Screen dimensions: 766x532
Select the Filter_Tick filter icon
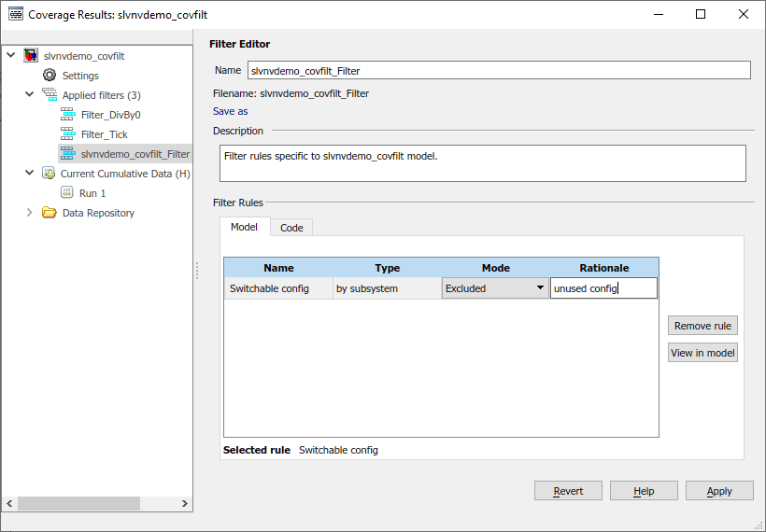(x=67, y=134)
